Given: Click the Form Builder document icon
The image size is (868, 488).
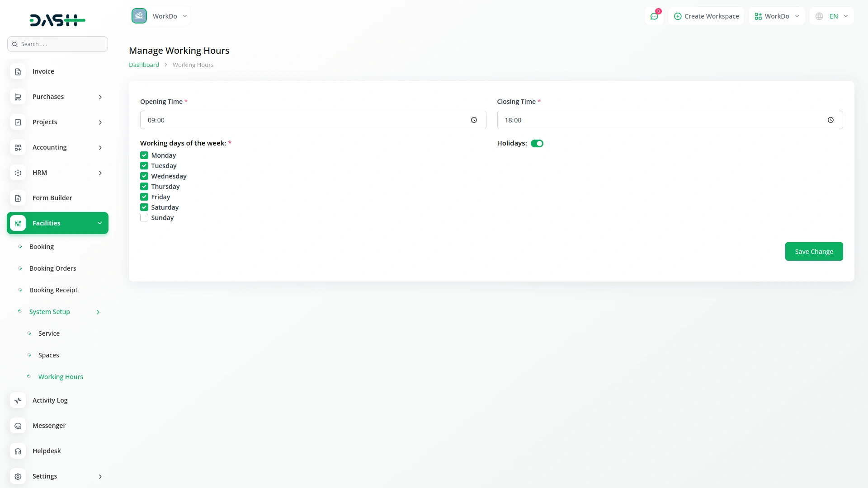Looking at the screenshot, I should (x=18, y=198).
